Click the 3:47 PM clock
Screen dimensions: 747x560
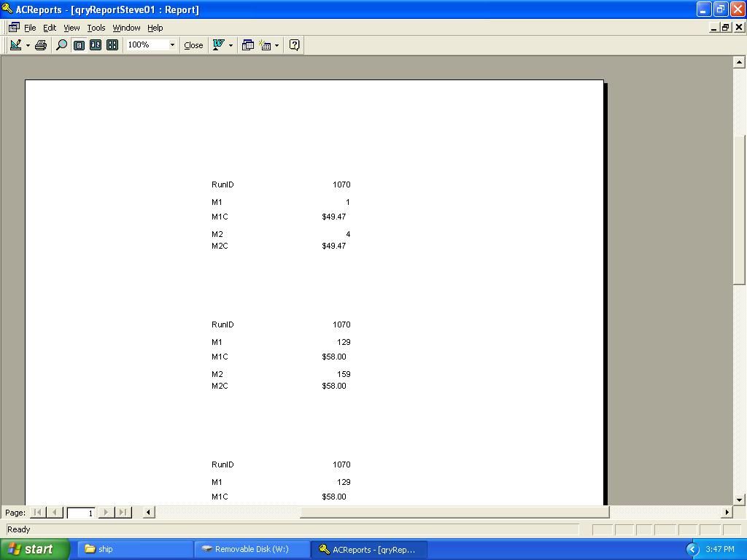click(x=720, y=549)
